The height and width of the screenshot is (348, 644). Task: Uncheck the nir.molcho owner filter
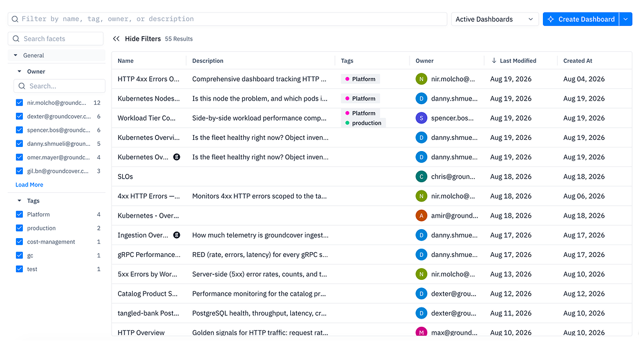(x=19, y=103)
